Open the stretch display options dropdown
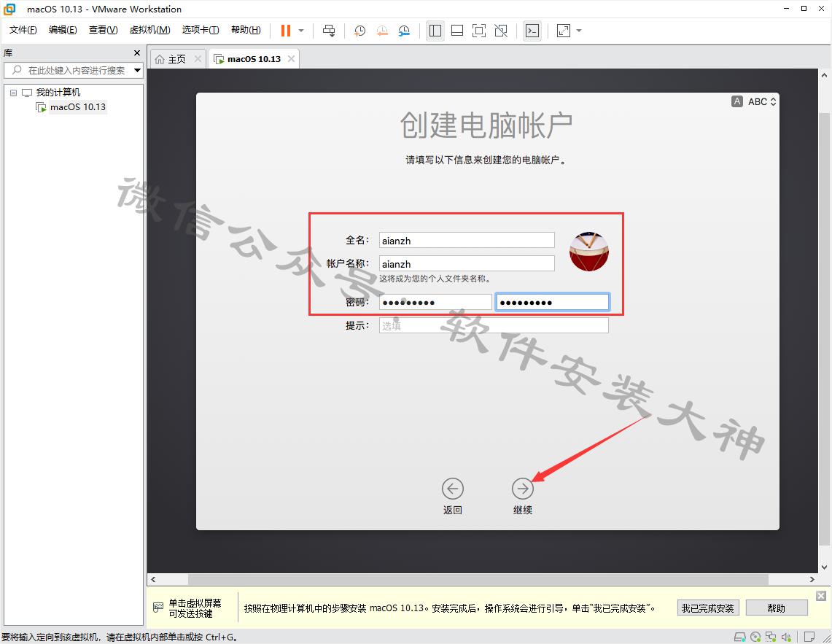832x644 pixels. point(579,31)
